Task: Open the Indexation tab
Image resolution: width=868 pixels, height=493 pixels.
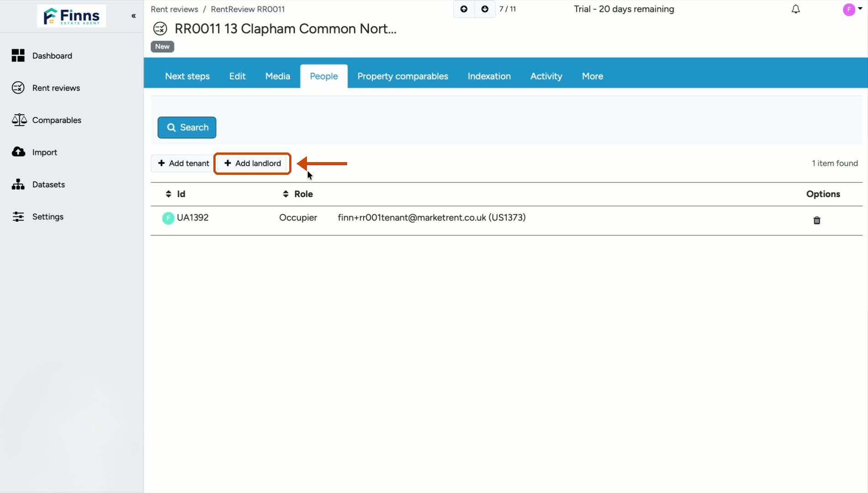Action: coord(489,76)
